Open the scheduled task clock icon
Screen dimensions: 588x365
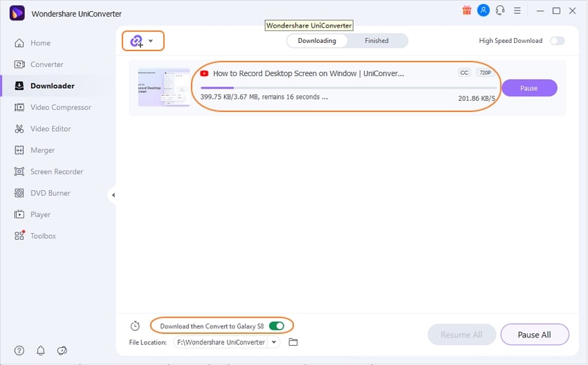(135, 326)
